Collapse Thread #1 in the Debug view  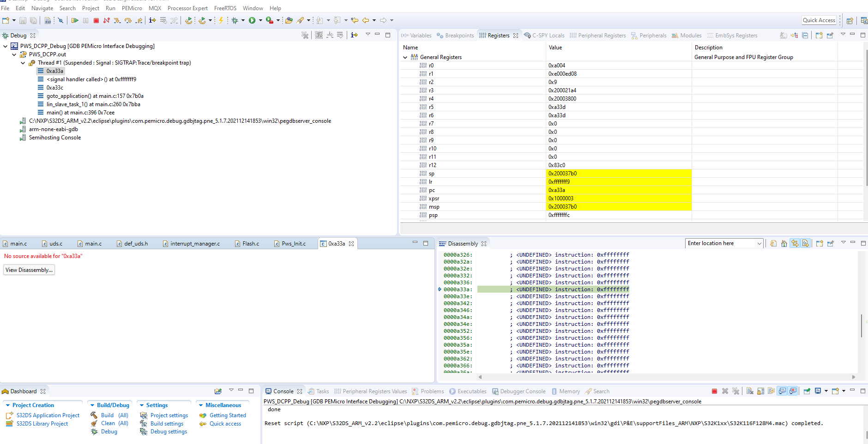[x=23, y=63]
